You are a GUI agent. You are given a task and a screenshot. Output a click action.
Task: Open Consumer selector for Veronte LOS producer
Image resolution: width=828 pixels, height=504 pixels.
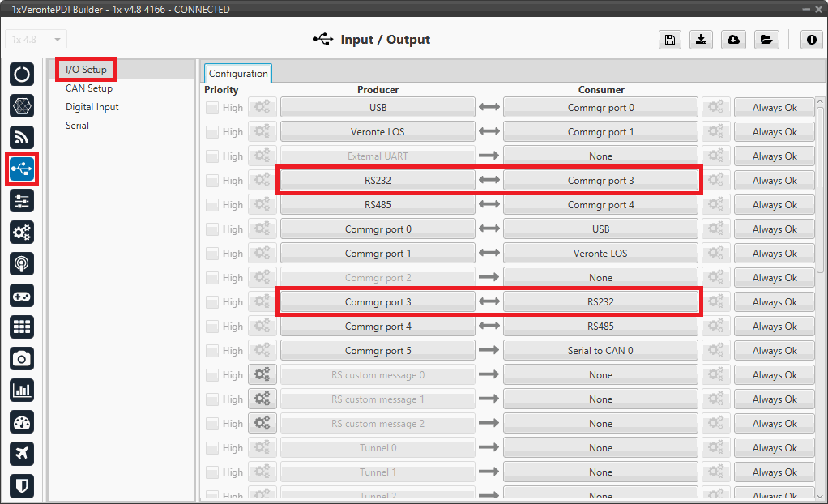tap(600, 132)
